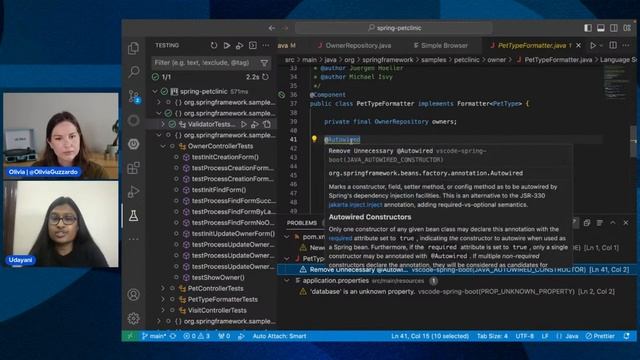This screenshot has width=640, height=360.
Task: Collapse PetTypeFormatter group in Problems
Action: coord(287,258)
